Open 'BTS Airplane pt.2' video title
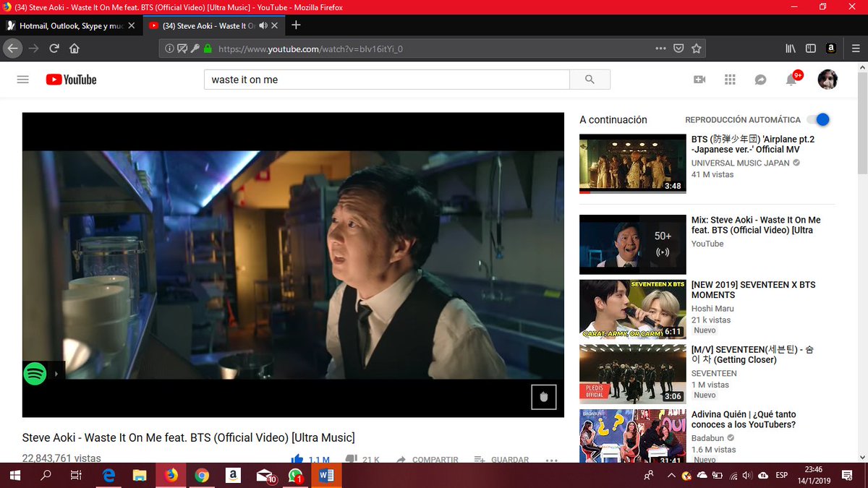The height and width of the screenshot is (488, 868). pos(753,145)
